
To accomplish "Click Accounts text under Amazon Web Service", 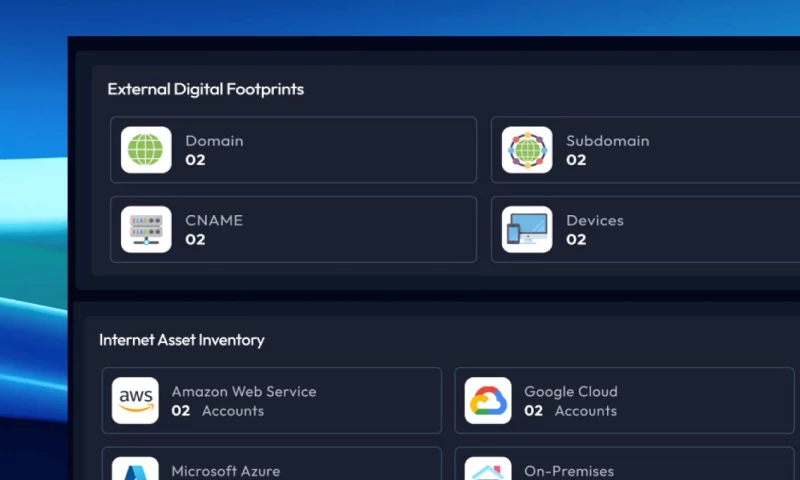I will [233, 411].
